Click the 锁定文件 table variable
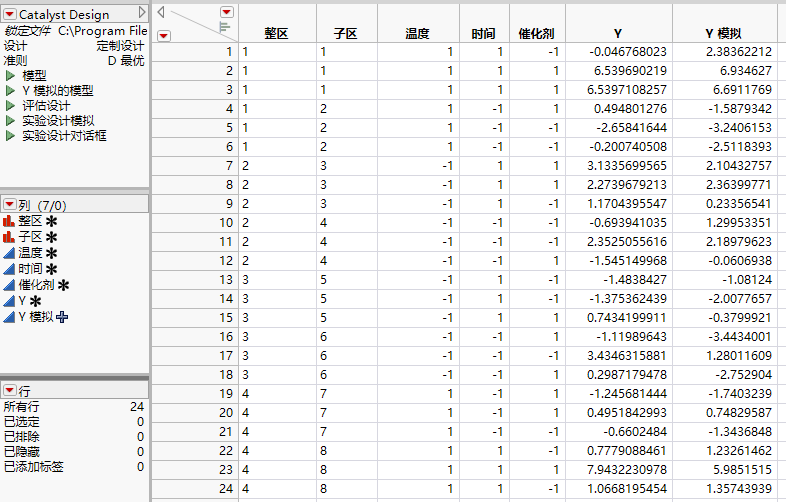The image size is (786, 502). [x=75, y=31]
